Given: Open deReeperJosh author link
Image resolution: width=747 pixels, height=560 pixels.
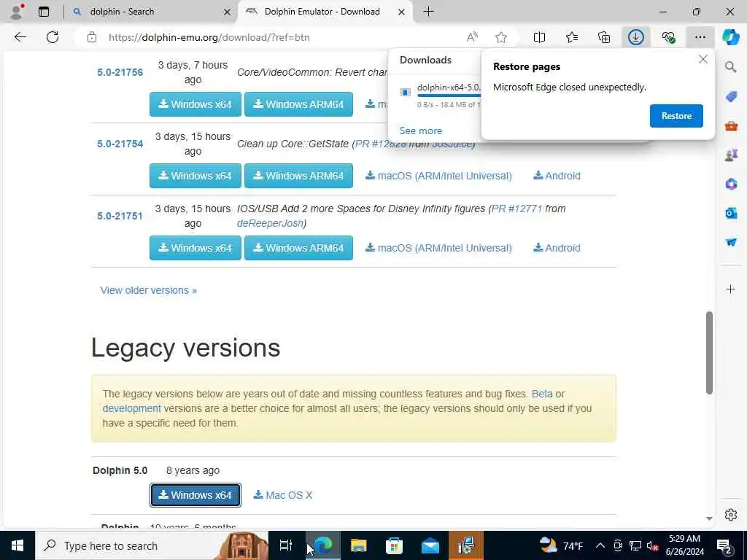Looking at the screenshot, I should pyautogui.click(x=270, y=223).
